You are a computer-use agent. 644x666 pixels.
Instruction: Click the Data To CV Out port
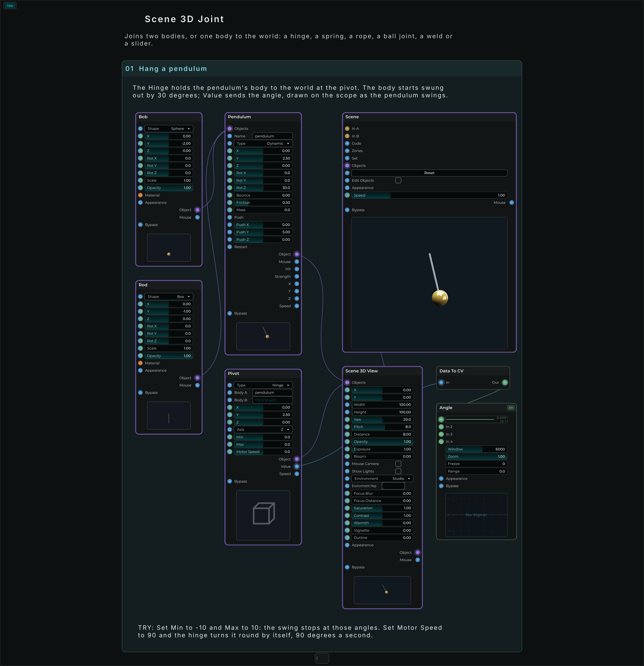tap(505, 383)
